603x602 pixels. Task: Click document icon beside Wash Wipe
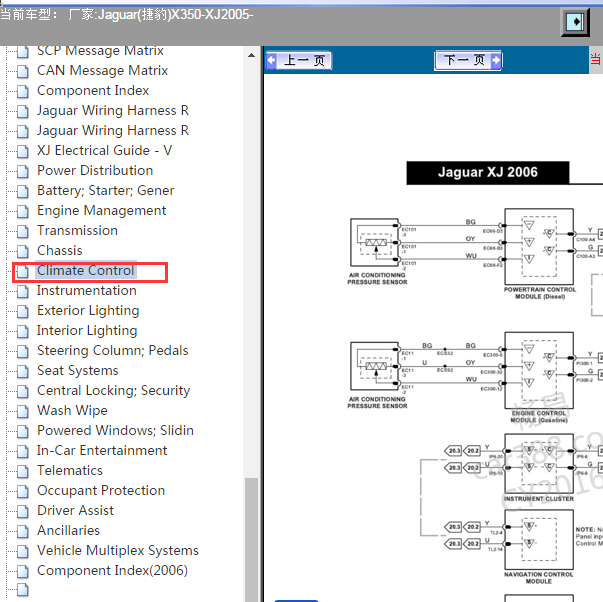(x=23, y=411)
